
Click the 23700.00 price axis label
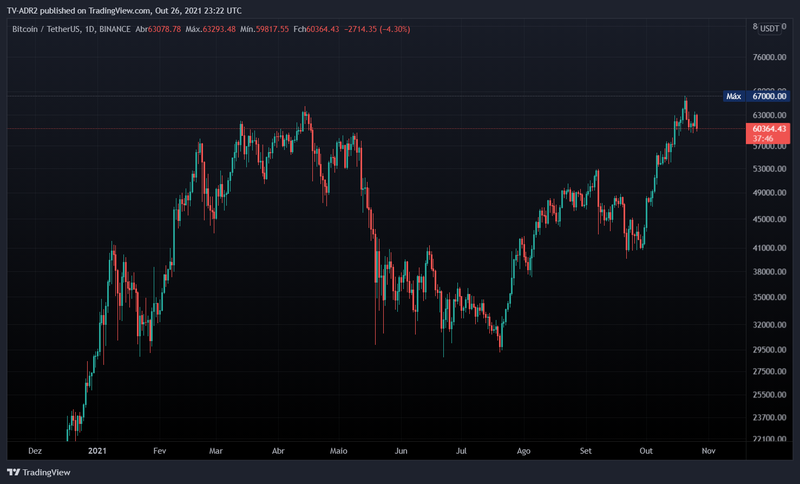click(x=769, y=417)
